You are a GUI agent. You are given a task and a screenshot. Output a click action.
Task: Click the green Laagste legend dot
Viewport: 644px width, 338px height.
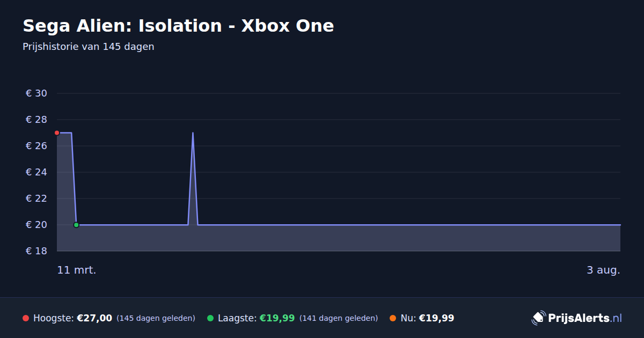[210, 318]
